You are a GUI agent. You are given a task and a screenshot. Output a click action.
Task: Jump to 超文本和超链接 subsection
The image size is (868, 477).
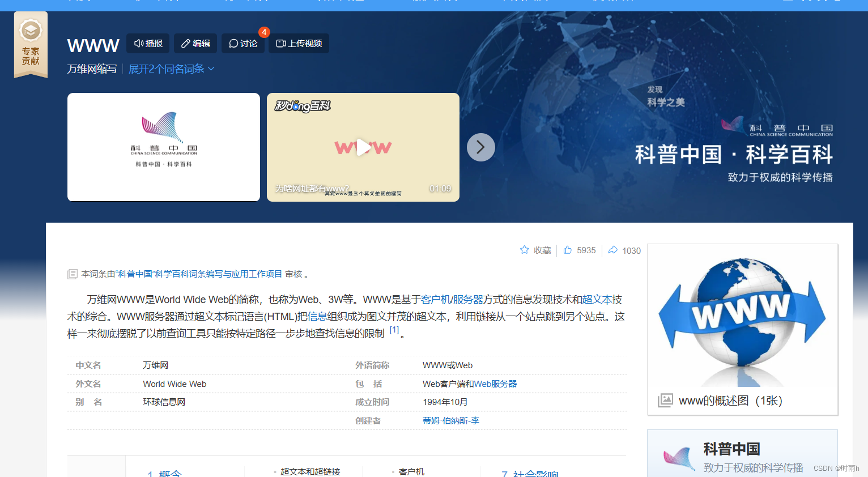point(310,471)
